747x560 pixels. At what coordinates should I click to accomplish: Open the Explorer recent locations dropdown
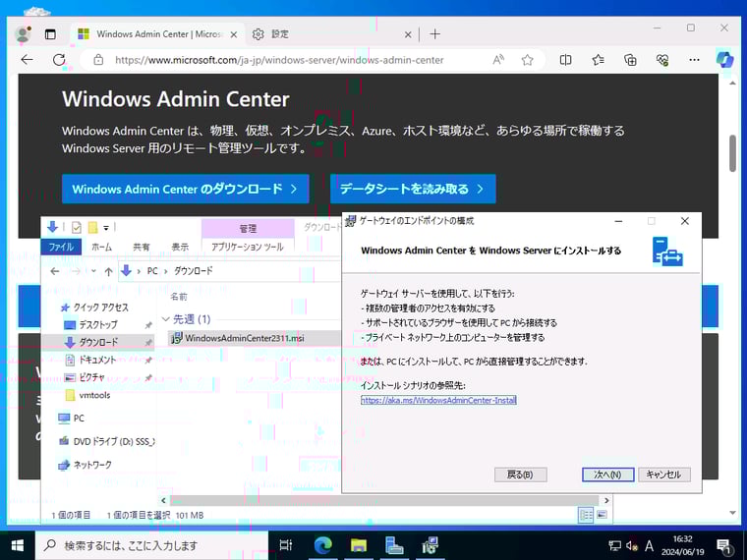[x=93, y=271]
